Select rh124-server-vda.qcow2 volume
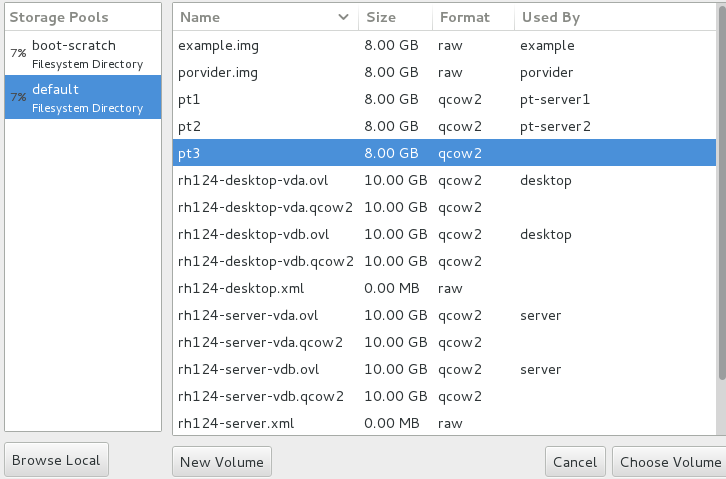This screenshot has height=479, width=726. coord(444,342)
